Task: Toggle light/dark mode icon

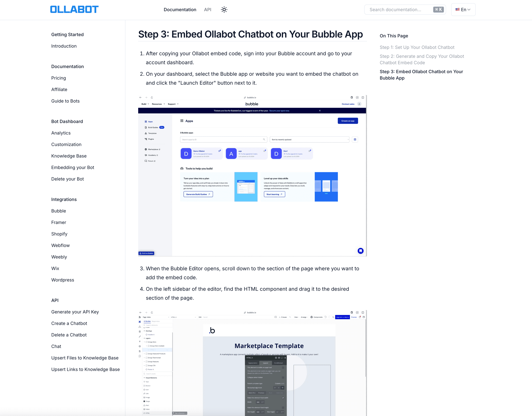Action: (224, 9)
